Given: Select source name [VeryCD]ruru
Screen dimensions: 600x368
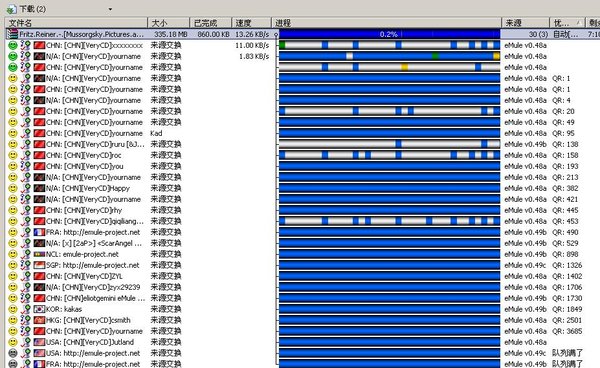Looking at the screenshot, I should click(x=95, y=144).
